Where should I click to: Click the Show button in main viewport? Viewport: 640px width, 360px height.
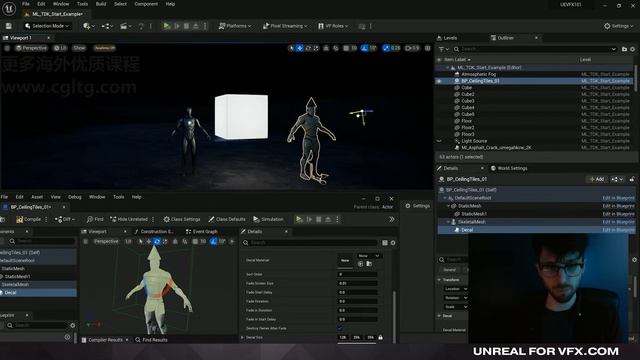tap(79, 48)
